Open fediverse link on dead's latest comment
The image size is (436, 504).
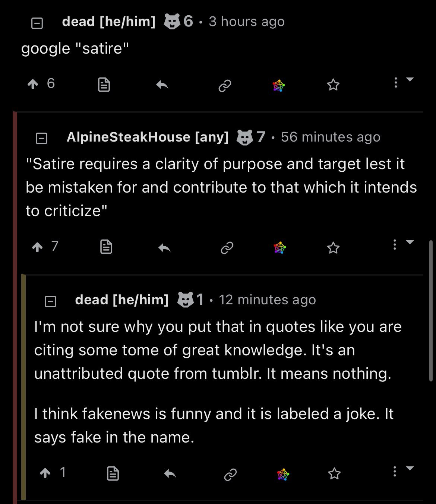tap(283, 474)
